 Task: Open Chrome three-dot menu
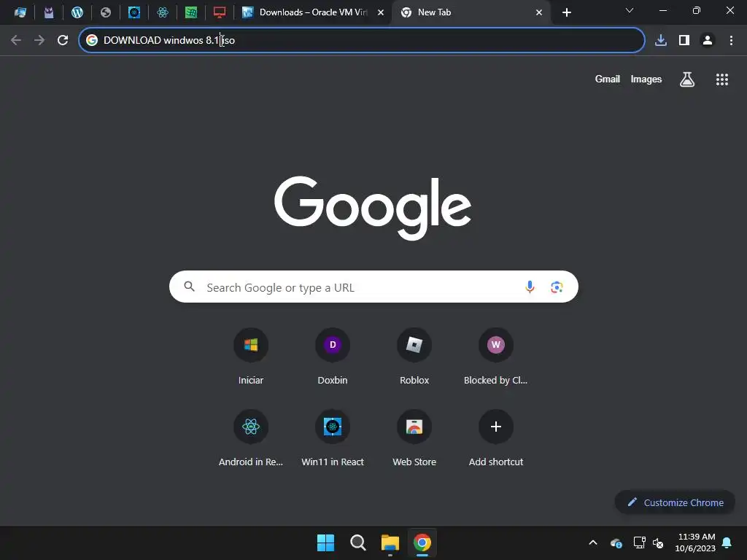[x=731, y=40]
